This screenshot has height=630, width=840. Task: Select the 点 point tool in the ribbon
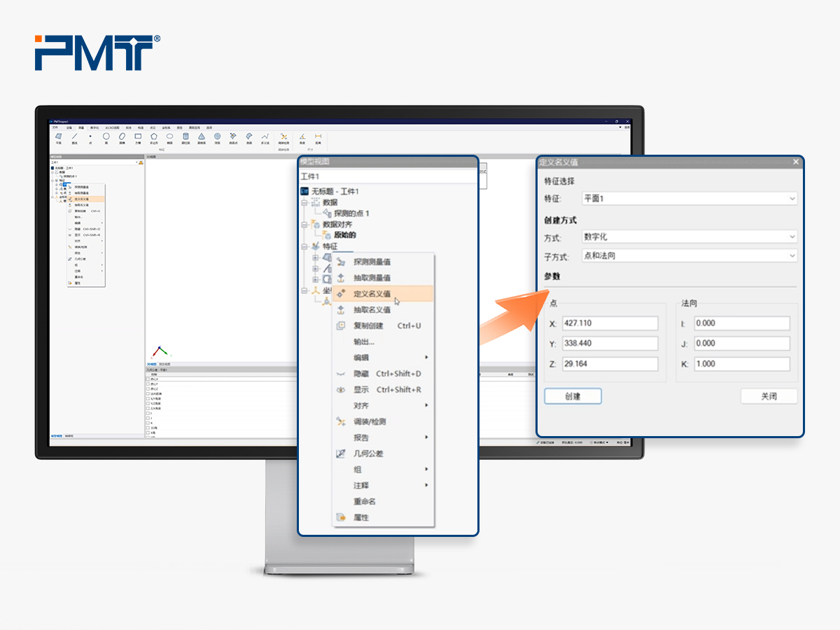(x=90, y=139)
